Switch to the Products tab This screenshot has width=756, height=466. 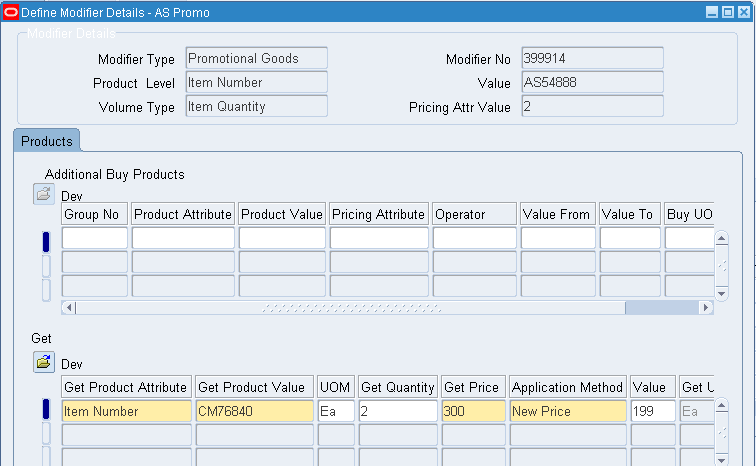47,141
